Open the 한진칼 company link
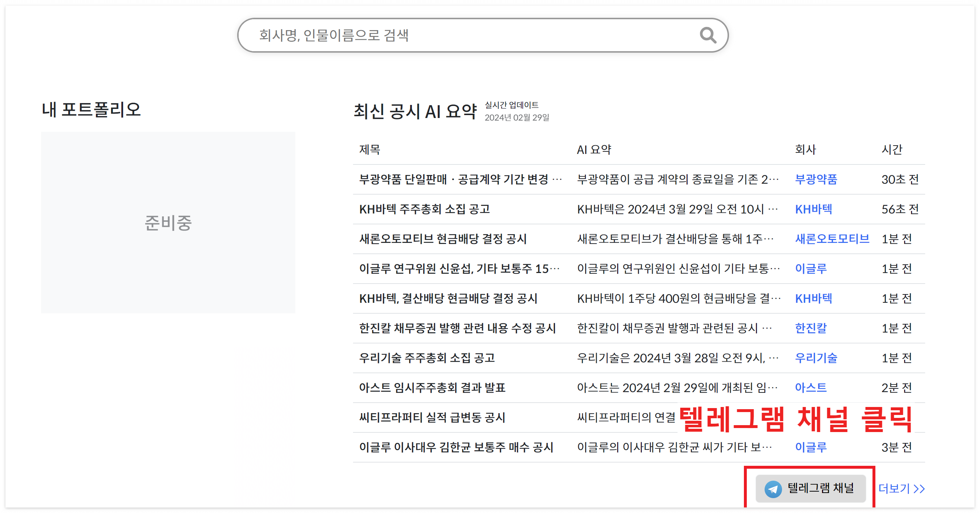The image size is (980, 513). coord(811,328)
